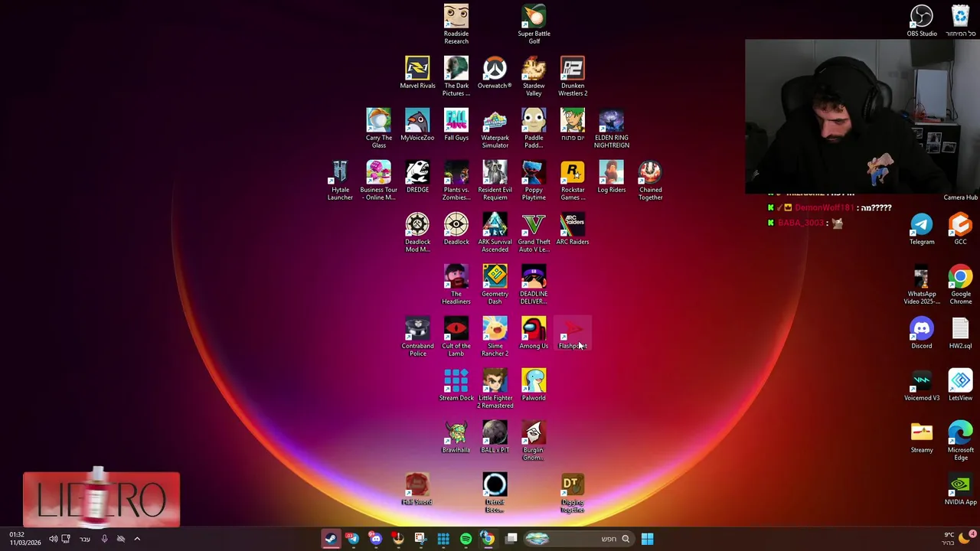Select the Chained Together shortcut

650,180
